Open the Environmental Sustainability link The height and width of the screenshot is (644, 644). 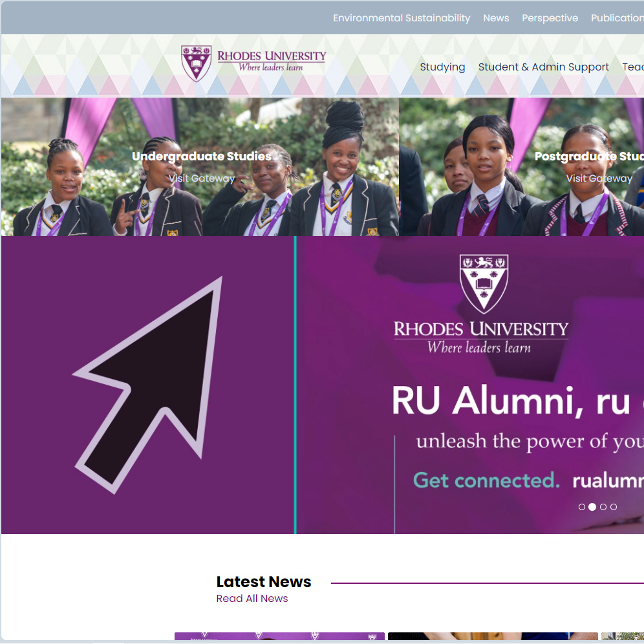pyautogui.click(x=402, y=18)
